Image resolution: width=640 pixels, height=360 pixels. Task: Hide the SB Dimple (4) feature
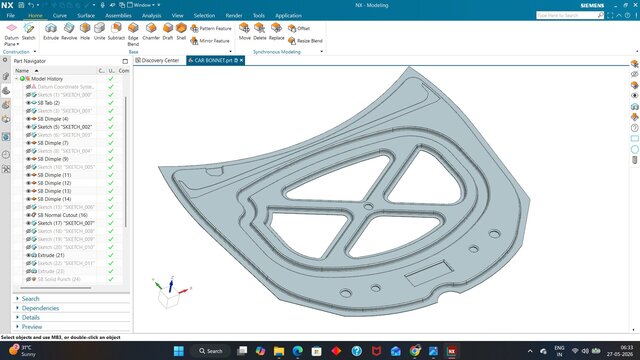(x=28, y=119)
